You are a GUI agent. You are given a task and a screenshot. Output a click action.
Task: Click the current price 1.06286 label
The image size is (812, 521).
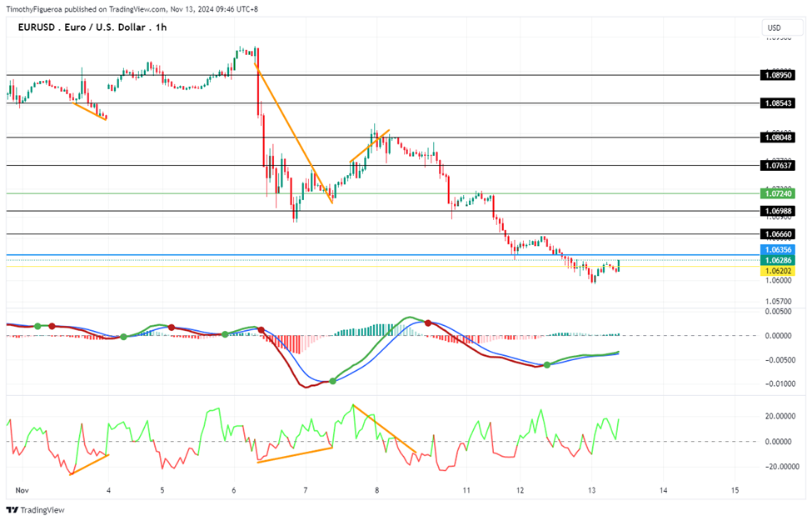(x=778, y=260)
